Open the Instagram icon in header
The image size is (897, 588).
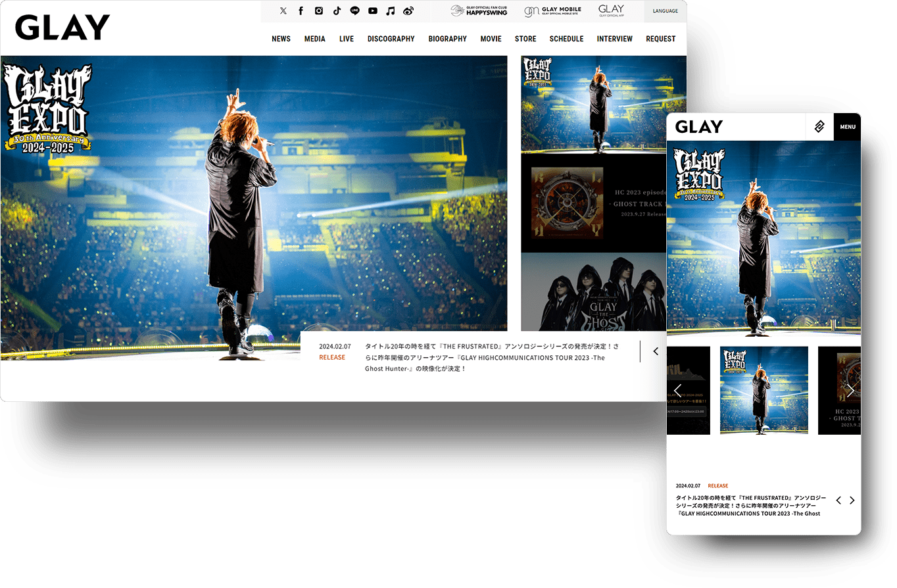tap(319, 11)
